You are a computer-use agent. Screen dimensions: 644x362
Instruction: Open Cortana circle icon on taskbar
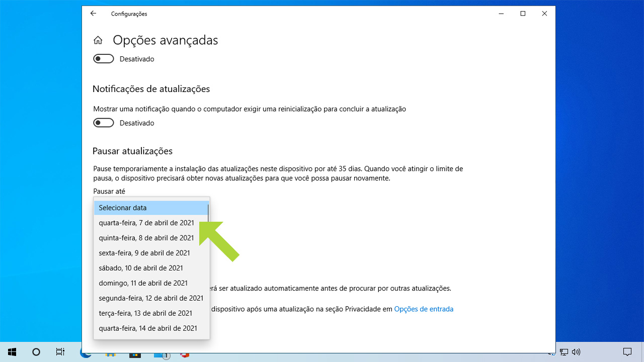36,352
